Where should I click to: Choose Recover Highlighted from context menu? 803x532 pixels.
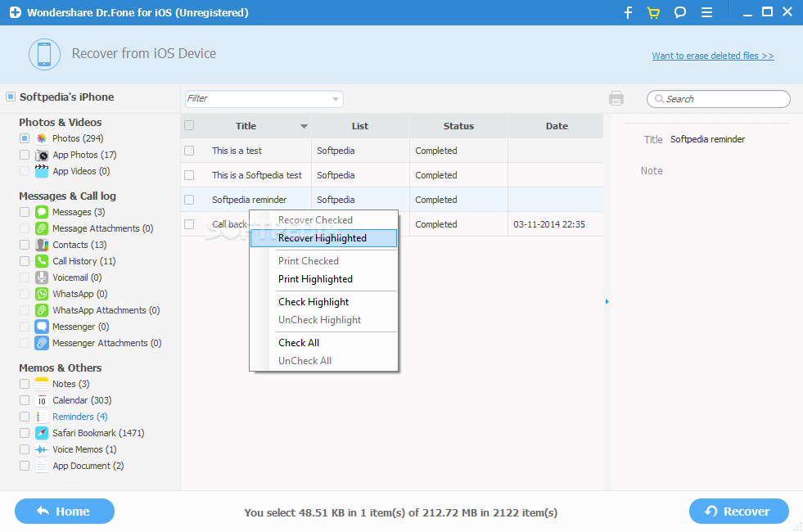pyautogui.click(x=323, y=238)
